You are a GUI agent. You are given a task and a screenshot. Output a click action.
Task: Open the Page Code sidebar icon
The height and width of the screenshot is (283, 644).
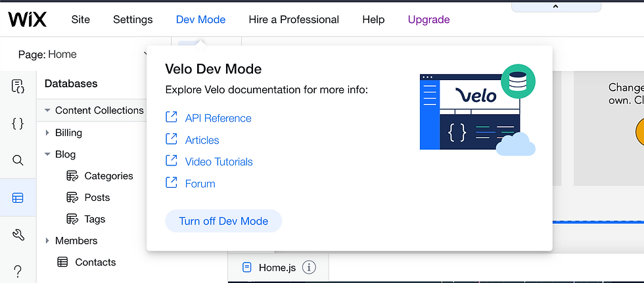tap(18, 86)
